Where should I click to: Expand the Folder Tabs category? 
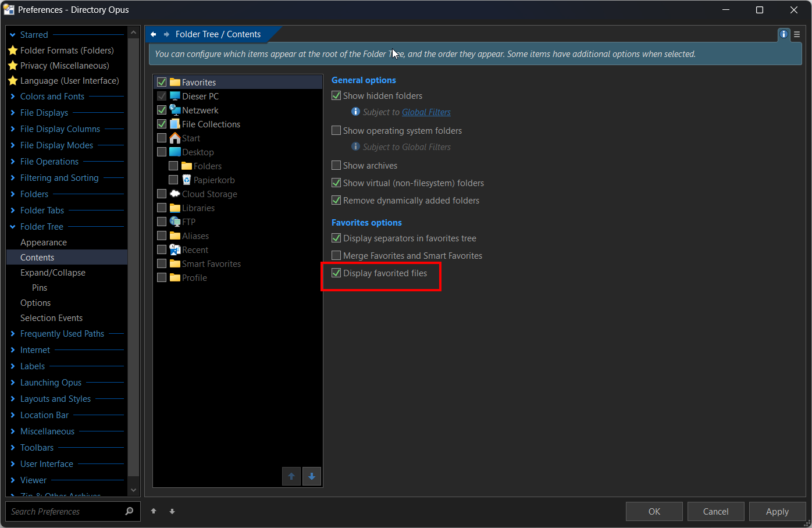(x=13, y=211)
